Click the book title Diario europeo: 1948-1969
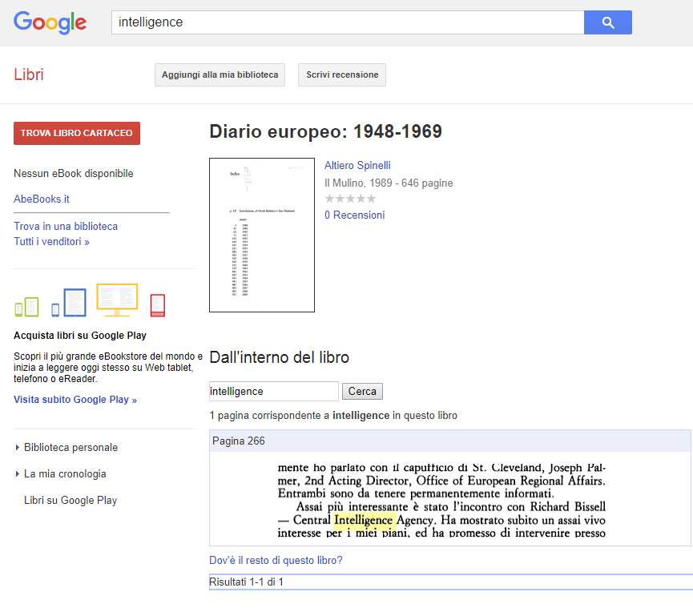693x616 pixels. (326, 131)
